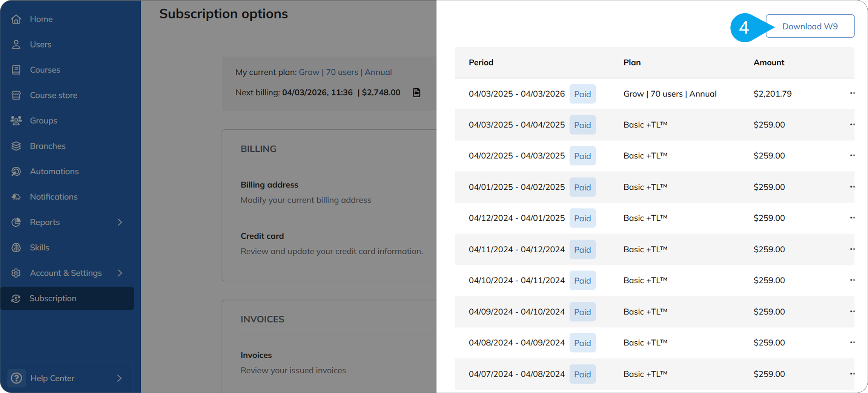Image resolution: width=868 pixels, height=393 pixels.
Task: Expand the Account & Settings chevron
Action: click(120, 273)
